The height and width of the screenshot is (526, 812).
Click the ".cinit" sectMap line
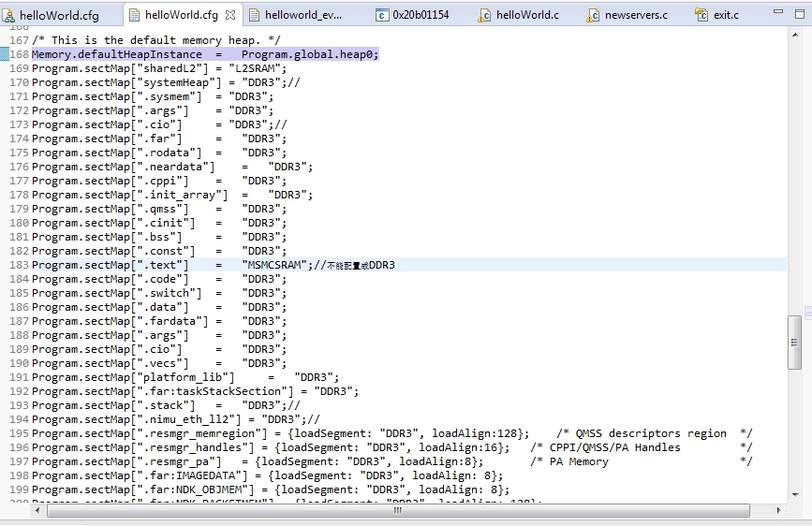159,223
